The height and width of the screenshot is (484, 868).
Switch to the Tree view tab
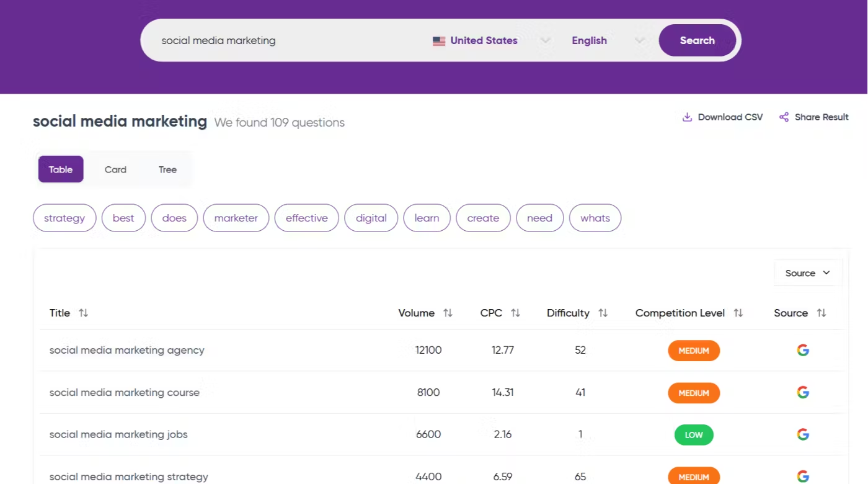pyautogui.click(x=167, y=169)
